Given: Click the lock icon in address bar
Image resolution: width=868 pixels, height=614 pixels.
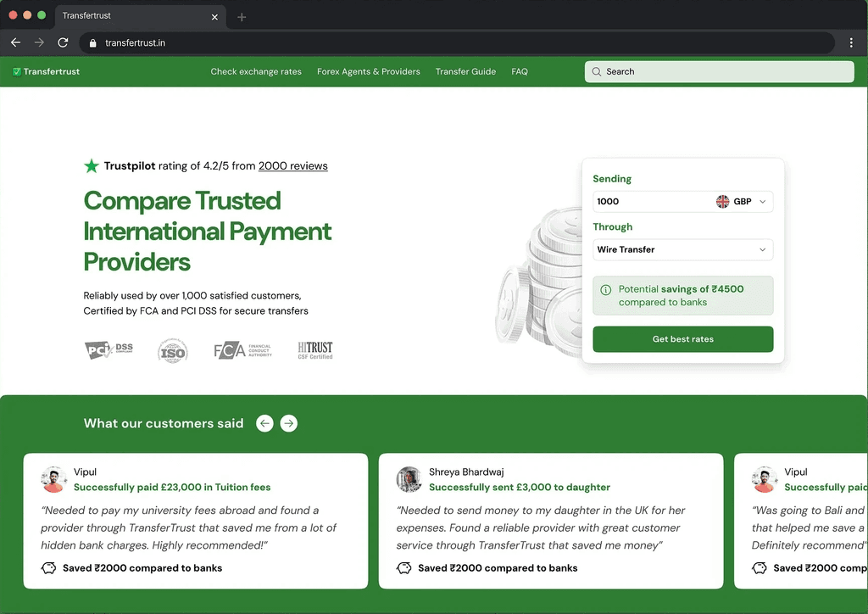Looking at the screenshot, I should coord(93,43).
